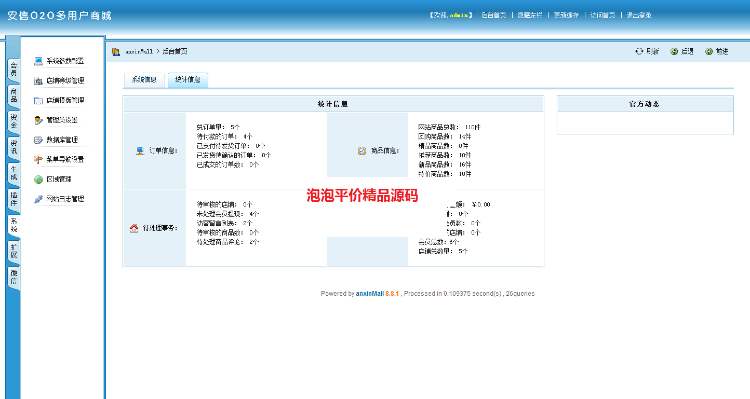Click the 待审核的店铺 row
This screenshot has width=750, height=399.
click(x=224, y=204)
